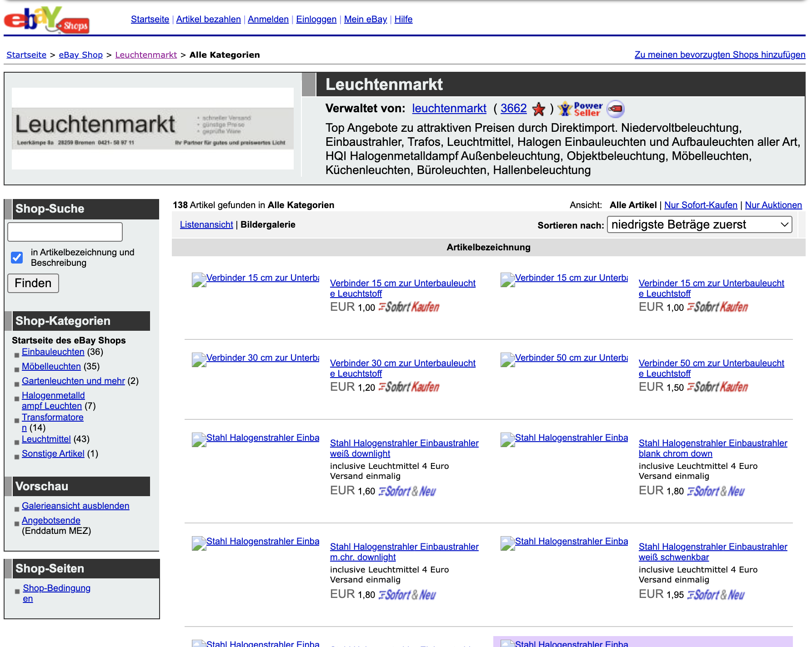Click the round shop tag icon
812x647 pixels.
point(616,109)
